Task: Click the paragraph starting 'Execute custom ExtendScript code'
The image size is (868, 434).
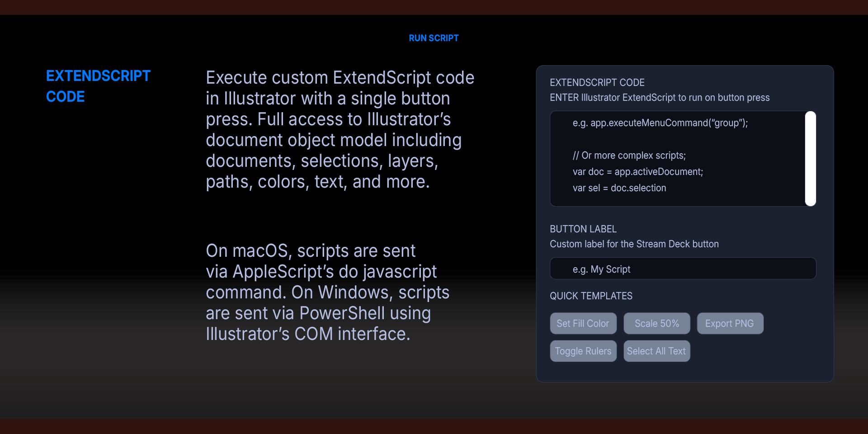Action: coord(340,130)
